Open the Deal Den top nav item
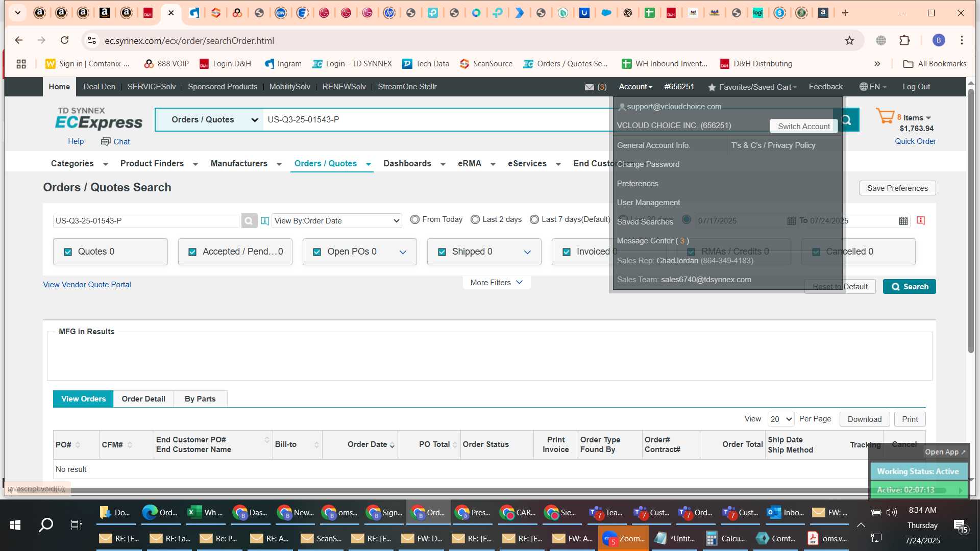 (x=99, y=87)
